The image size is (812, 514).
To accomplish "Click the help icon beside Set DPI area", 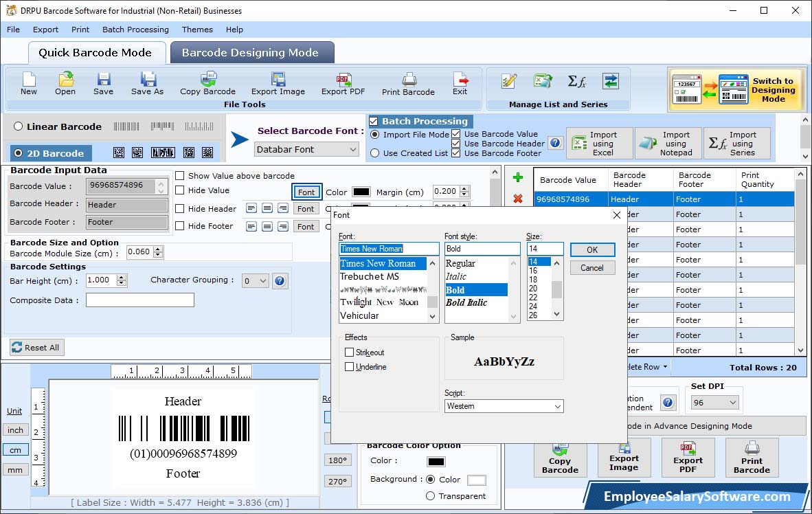I will (x=668, y=403).
